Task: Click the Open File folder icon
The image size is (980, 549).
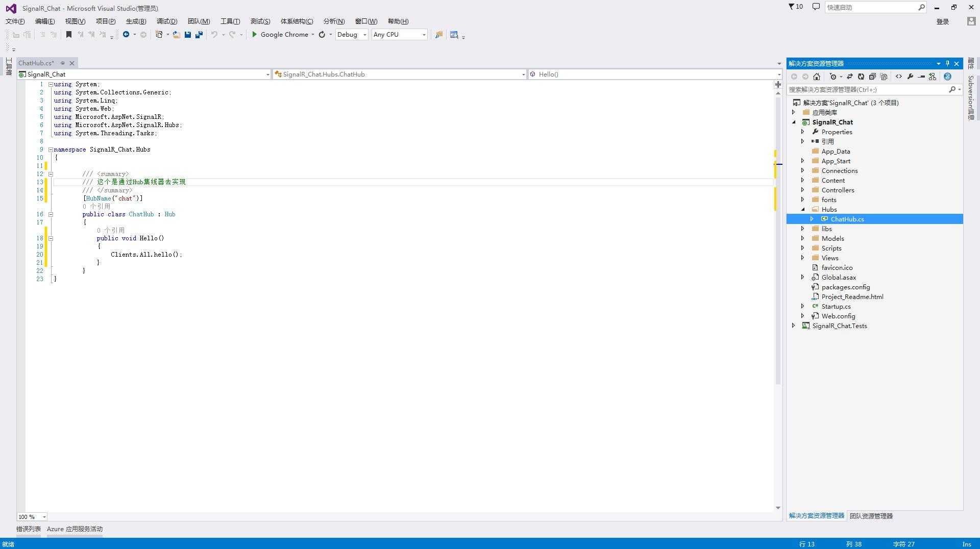Action: 176,35
